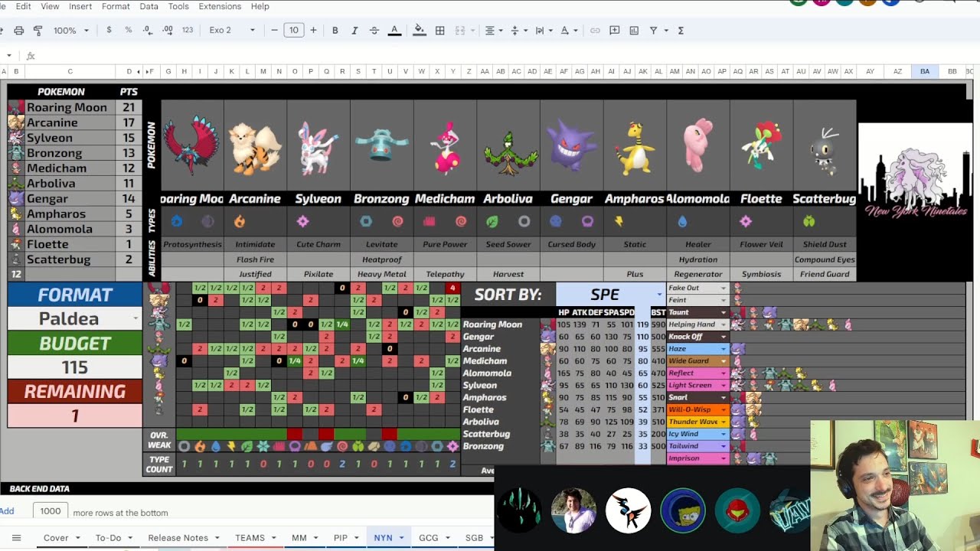Click the Functions sigma icon
This screenshot has width=980, height=551.
pos(681,31)
